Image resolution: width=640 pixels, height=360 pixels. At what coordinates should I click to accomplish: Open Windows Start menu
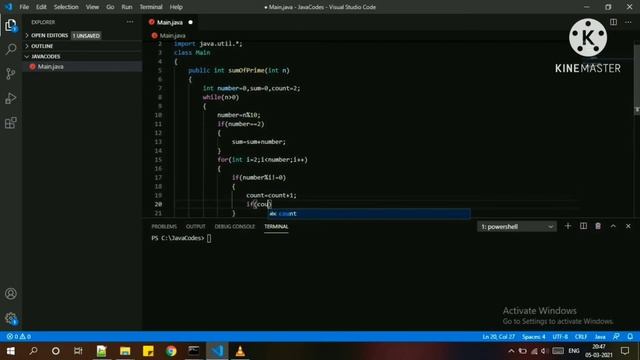point(10,351)
